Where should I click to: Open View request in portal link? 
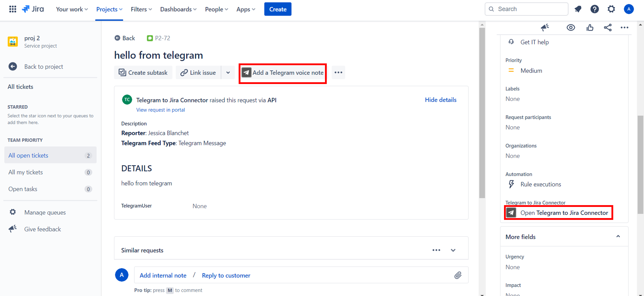pos(160,110)
